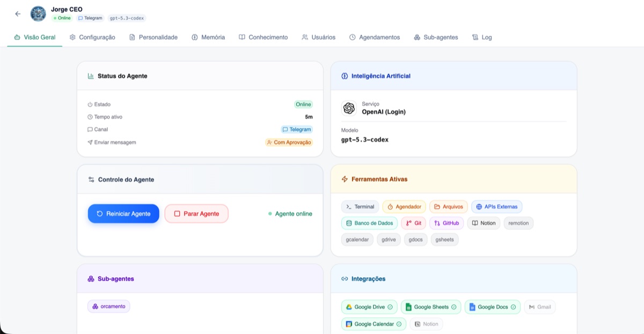Viewport: 644px width, 334px height.
Task: Open the Configuração tab
Action: coord(92,38)
